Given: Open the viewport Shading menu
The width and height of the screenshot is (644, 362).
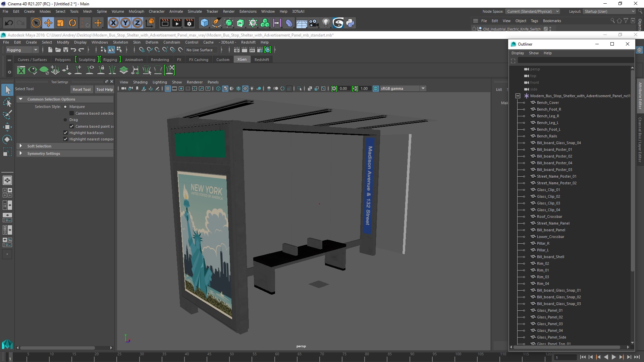Looking at the screenshot, I should [140, 82].
